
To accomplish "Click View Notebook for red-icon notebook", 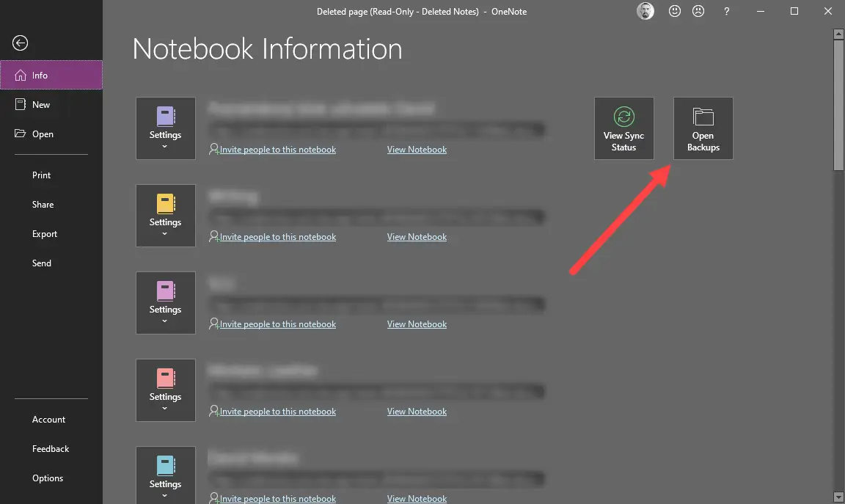I will pos(417,412).
